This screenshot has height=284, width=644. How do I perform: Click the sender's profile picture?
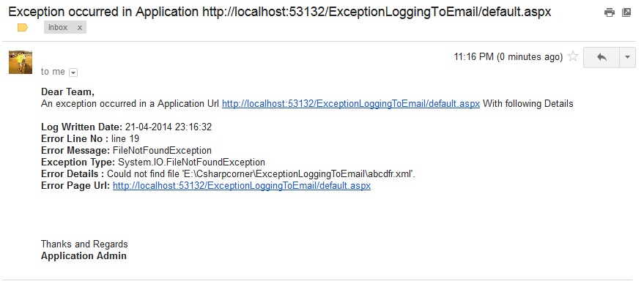(21, 62)
